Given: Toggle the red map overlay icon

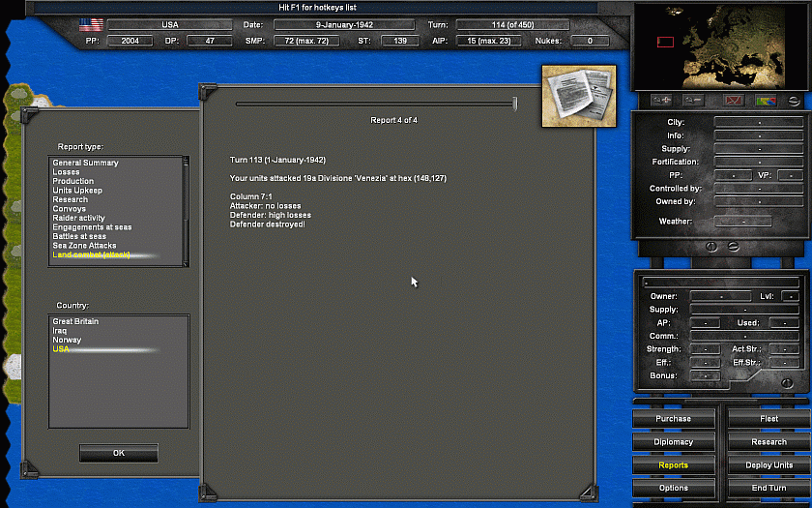Looking at the screenshot, I should [734, 101].
